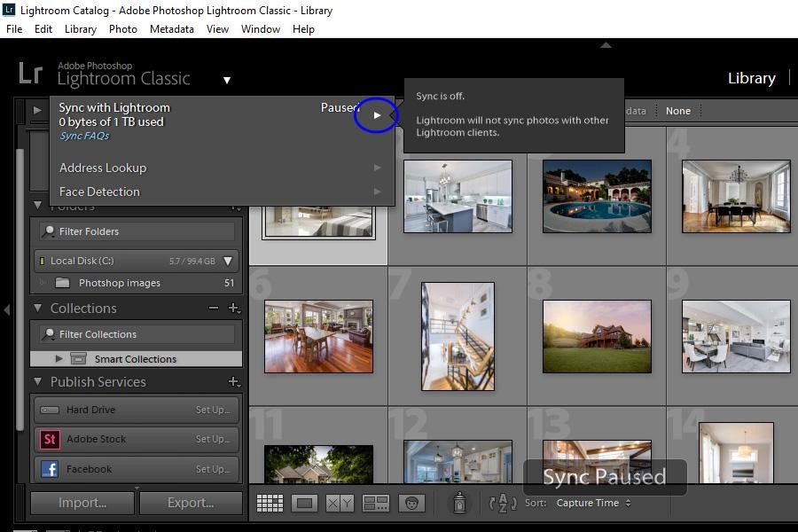
Task: Open the Sync FAQs link
Action: pos(84,136)
